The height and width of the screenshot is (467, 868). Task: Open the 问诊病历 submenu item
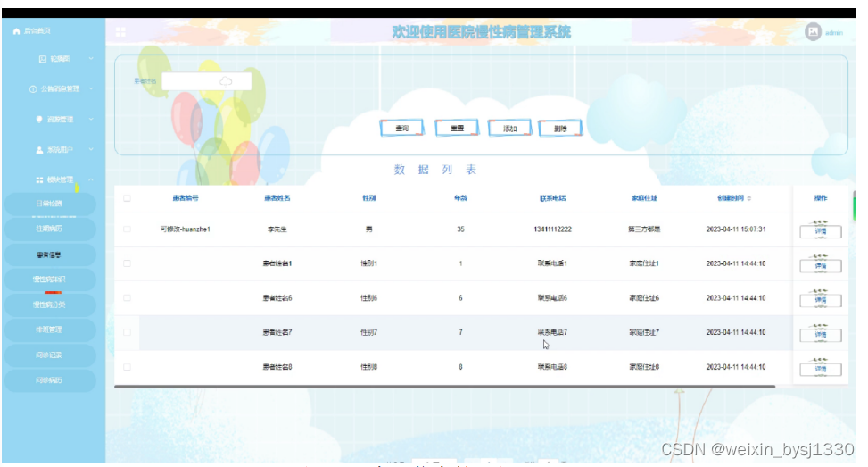[x=50, y=380]
